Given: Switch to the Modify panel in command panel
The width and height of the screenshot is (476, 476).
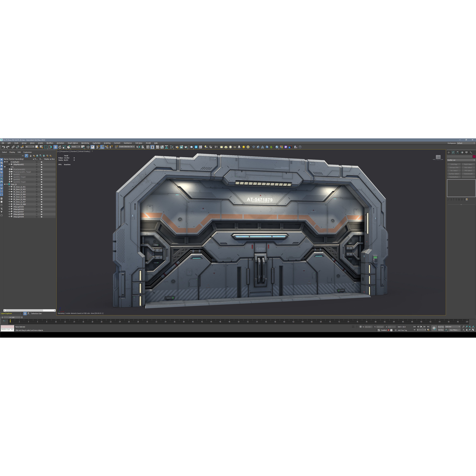Looking at the screenshot, I should coord(453,152).
